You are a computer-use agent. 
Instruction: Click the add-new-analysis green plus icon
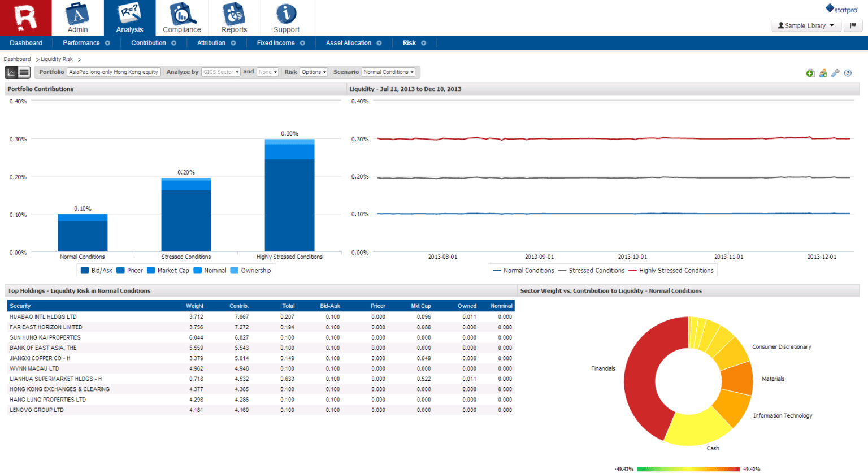pos(810,73)
